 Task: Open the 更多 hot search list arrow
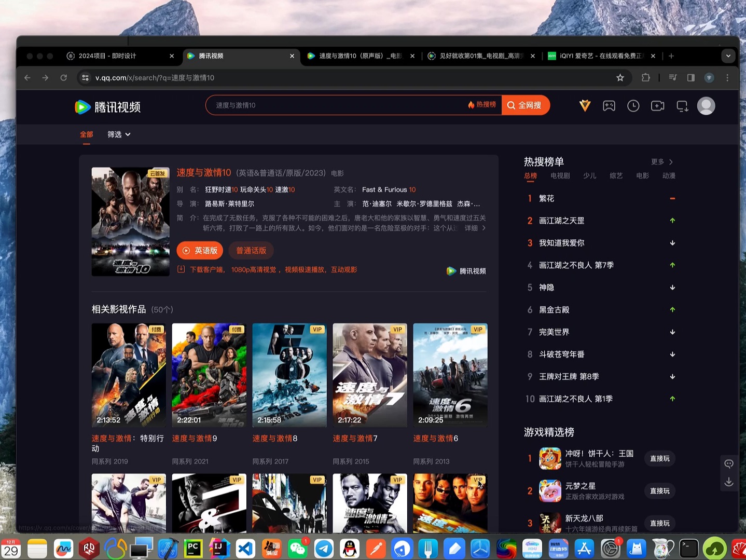point(662,162)
